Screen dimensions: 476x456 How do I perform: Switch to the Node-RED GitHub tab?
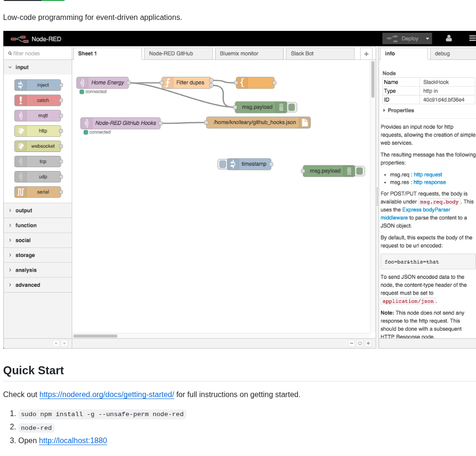point(179,53)
